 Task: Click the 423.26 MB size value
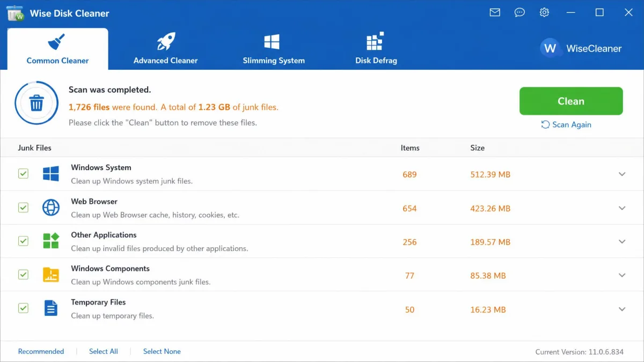[x=490, y=208]
